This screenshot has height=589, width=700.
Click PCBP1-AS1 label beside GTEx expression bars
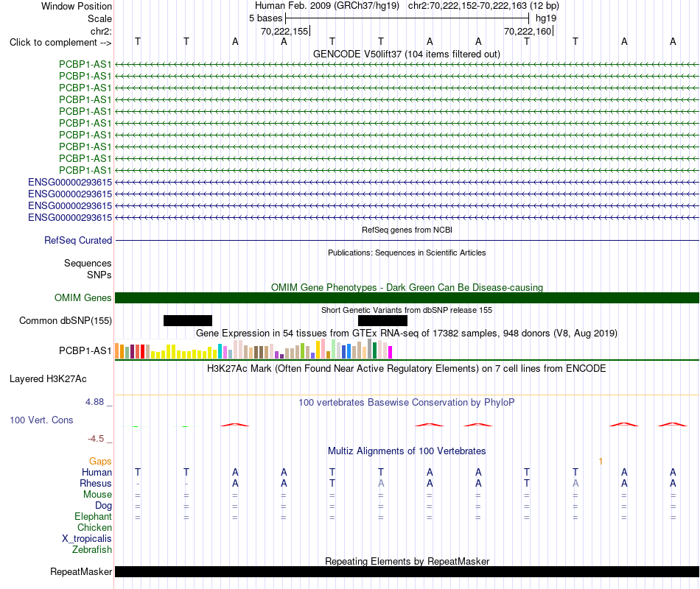(x=85, y=350)
